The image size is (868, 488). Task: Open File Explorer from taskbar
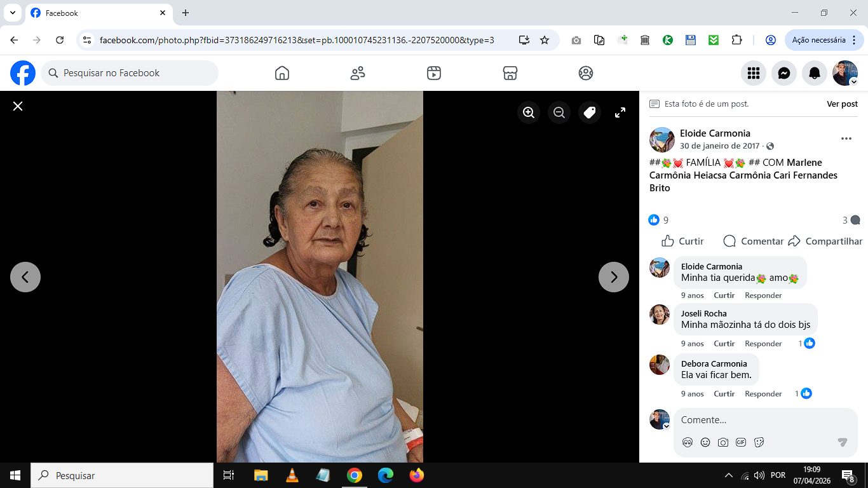pyautogui.click(x=261, y=475)
